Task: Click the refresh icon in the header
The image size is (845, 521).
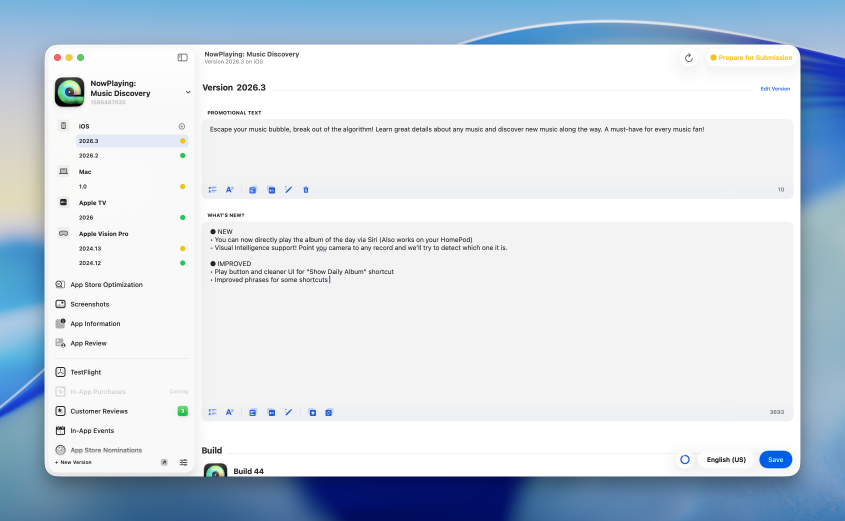Action: pos(688,58)
